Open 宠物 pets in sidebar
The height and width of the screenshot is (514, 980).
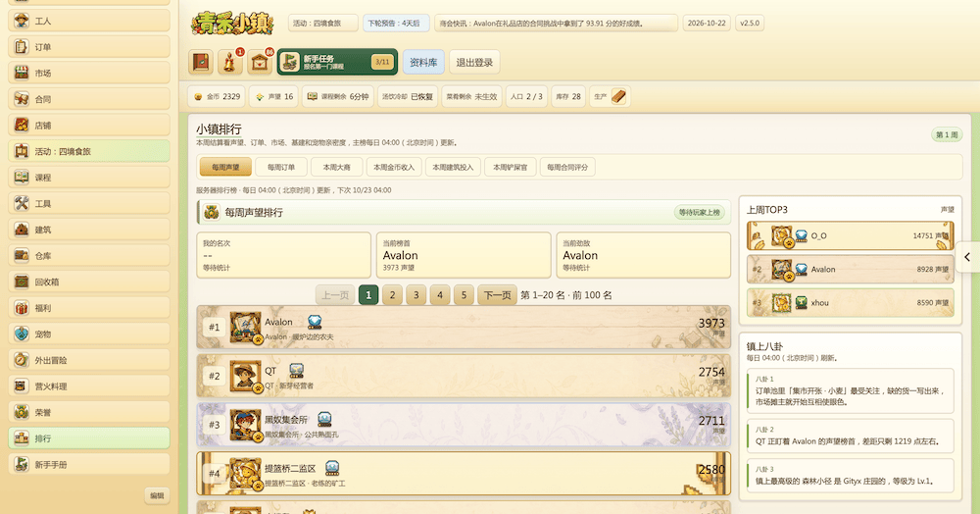coord(89,334)
